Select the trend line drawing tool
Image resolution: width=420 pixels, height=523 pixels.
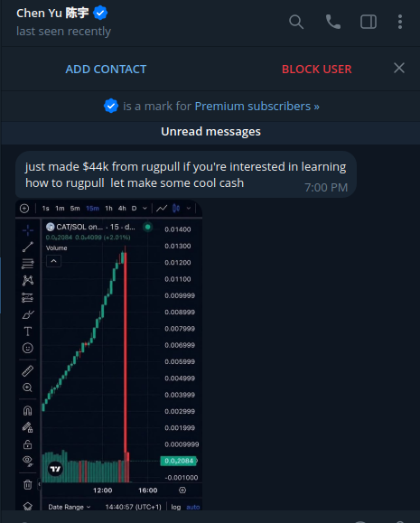28,247
